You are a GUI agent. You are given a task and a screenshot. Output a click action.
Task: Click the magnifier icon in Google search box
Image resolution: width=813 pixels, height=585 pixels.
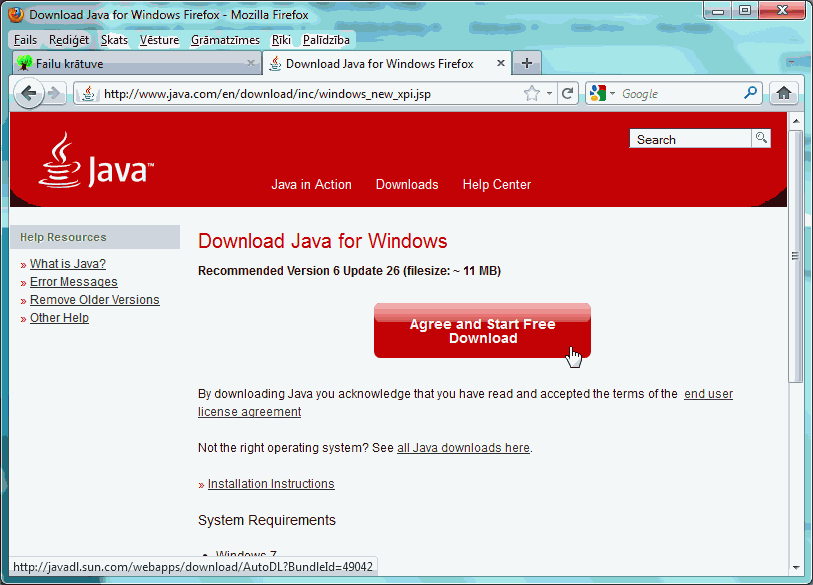click(x=750, y=93)
